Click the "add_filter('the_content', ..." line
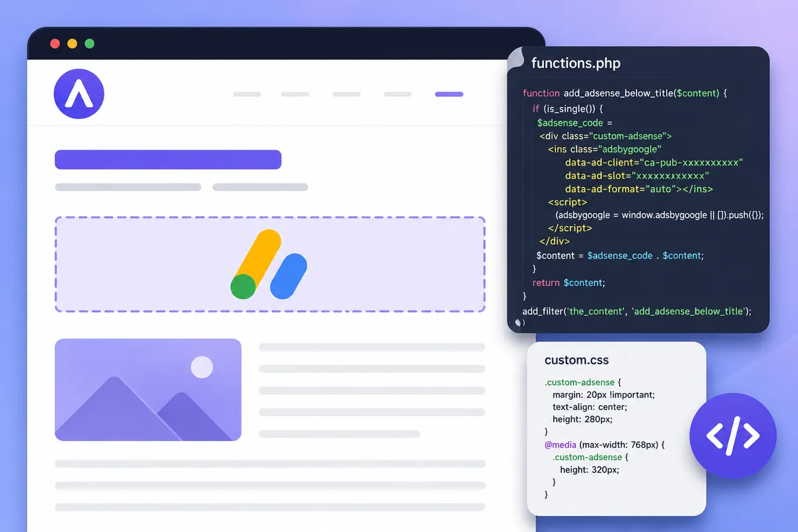798x532 pixels. (637, 311)
